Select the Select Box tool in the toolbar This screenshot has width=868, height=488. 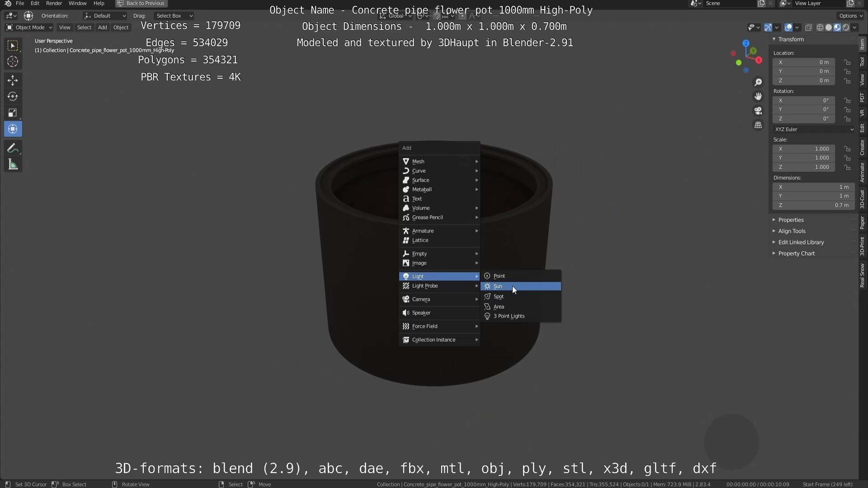pos(13,45)
